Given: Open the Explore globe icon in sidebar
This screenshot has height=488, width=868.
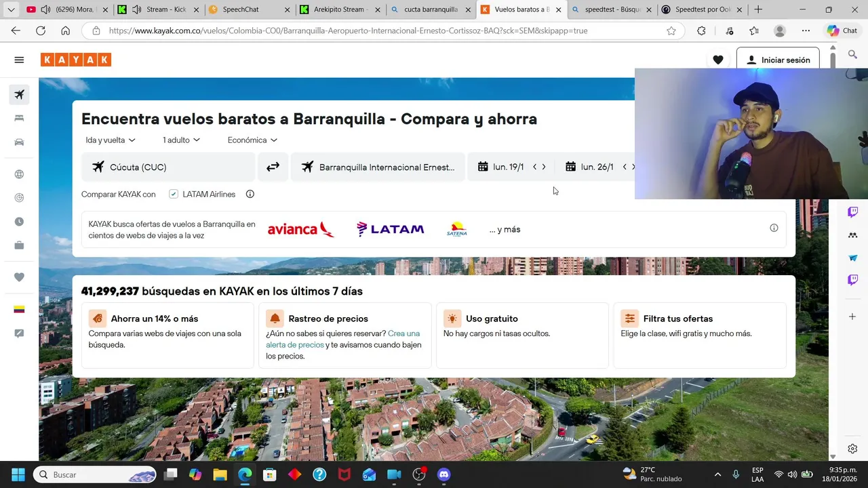Looking at the screenshot, I should tap(19, 174).
